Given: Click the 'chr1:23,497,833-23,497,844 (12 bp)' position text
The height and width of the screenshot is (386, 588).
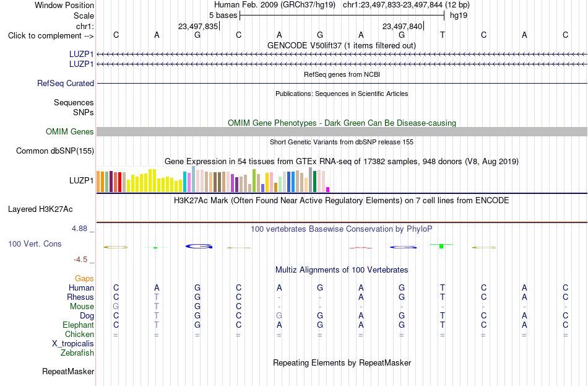Looking at the screenshot, I should point(406,5).
